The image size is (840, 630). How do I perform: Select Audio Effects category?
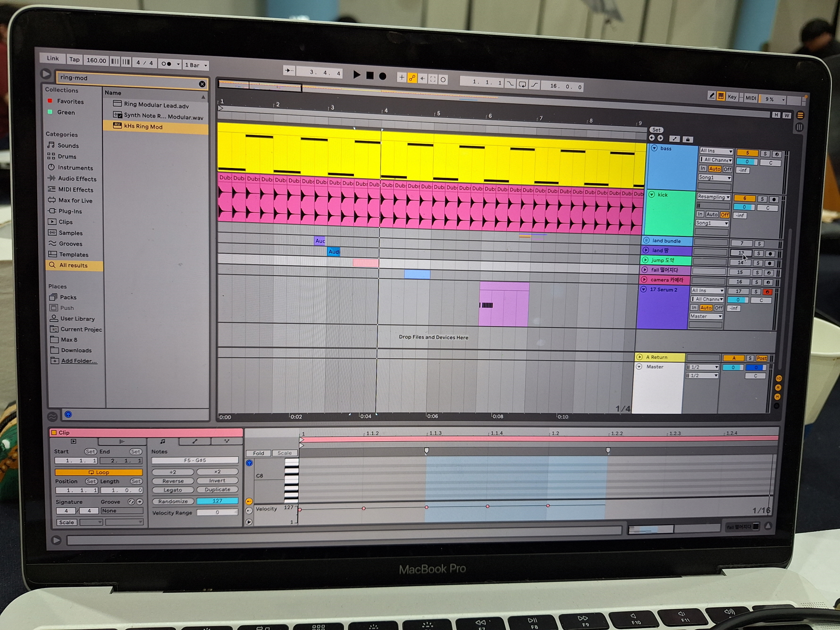(x=77, y=178)
